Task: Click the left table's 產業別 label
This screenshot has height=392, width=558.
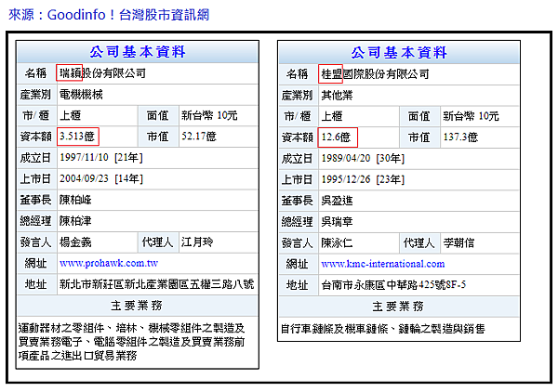Action: click(x=35, y=95)
